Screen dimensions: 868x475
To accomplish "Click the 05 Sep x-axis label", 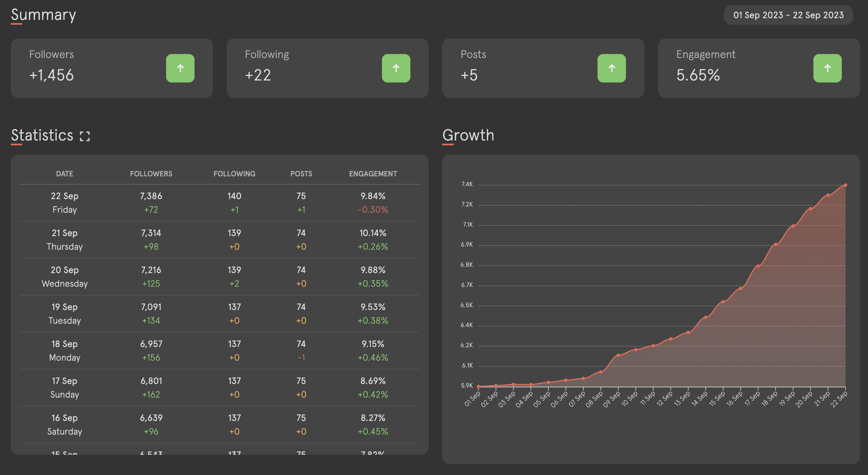I will 542,399.
